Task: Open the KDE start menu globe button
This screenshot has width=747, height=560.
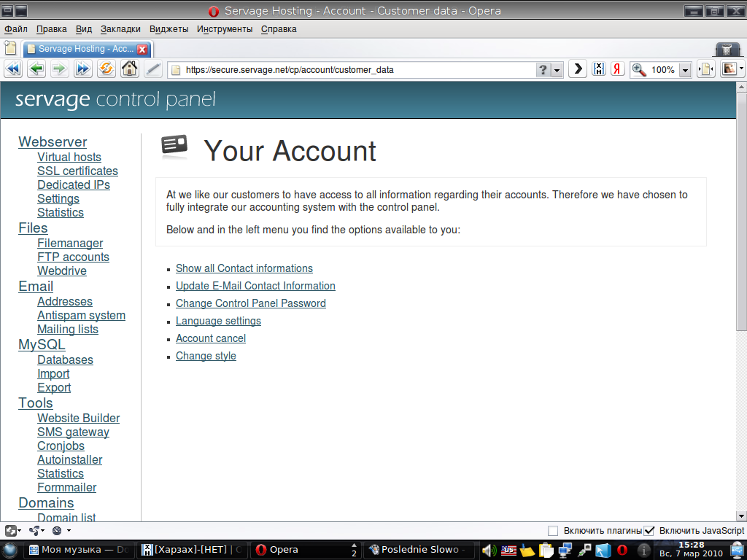Action: tap(10, 550)
